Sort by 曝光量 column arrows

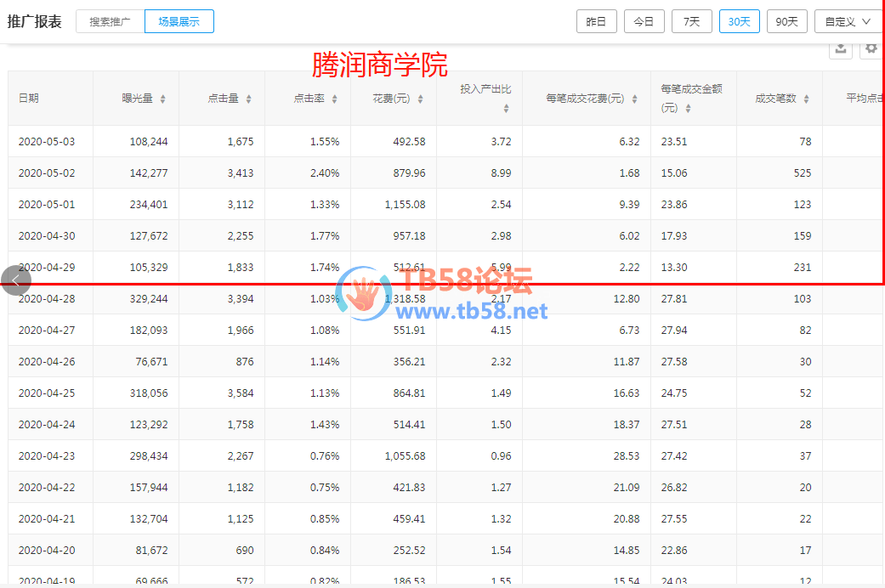(162, 99)
